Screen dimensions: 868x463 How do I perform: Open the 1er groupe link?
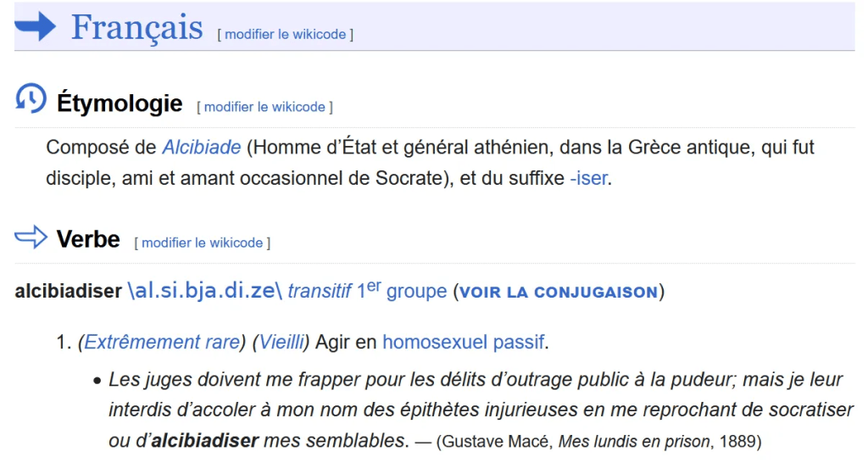pyautogui.click(x=402, y=291)
